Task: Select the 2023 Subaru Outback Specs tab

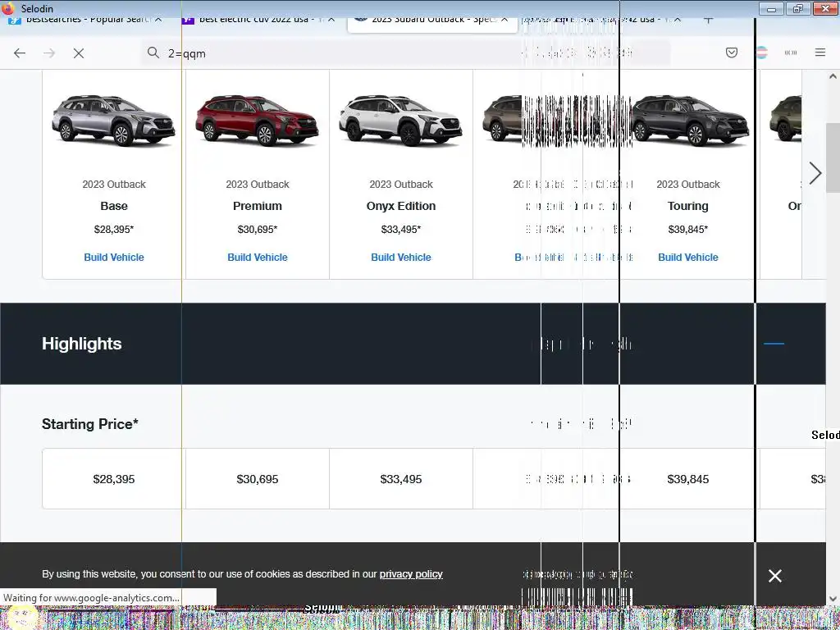Action: [x=433, y=21]
